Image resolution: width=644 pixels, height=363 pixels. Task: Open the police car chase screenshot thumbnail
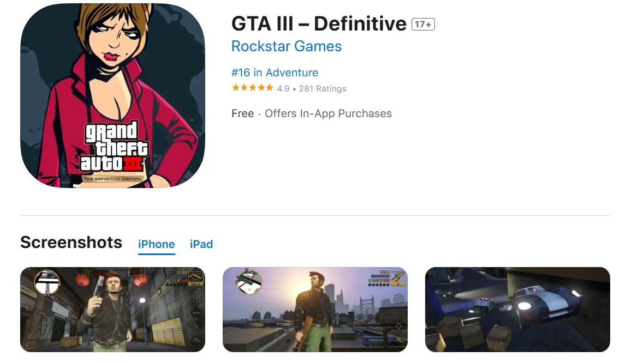(517, 309)
